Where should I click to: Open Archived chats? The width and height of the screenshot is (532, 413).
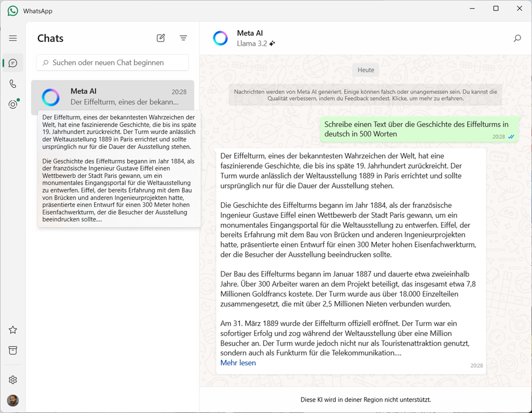coord(13,351)
